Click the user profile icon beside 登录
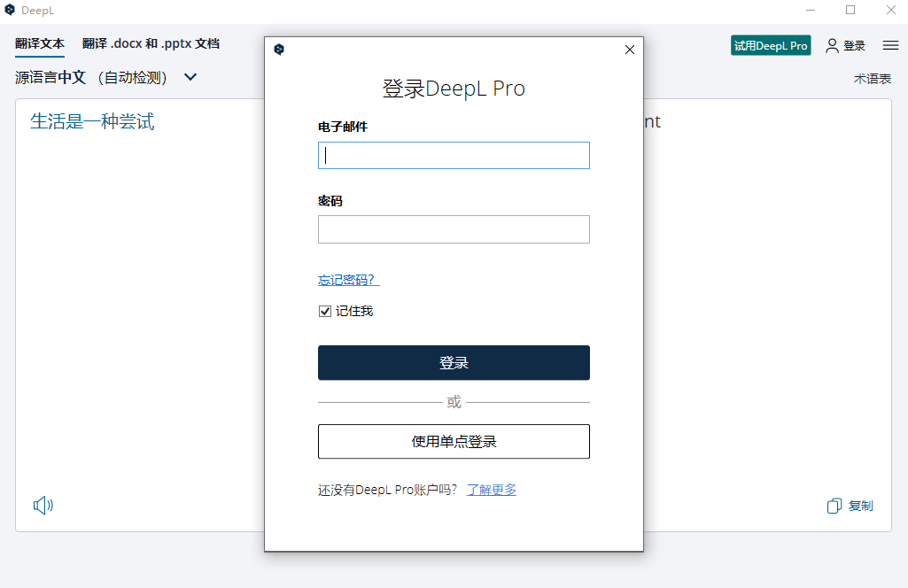The height and width of the screenshot is (588, 908). click(832, 46)
